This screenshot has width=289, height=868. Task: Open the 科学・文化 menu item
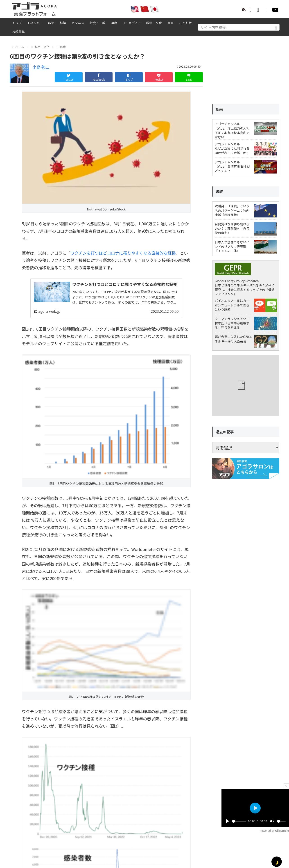tap(154, 23)
